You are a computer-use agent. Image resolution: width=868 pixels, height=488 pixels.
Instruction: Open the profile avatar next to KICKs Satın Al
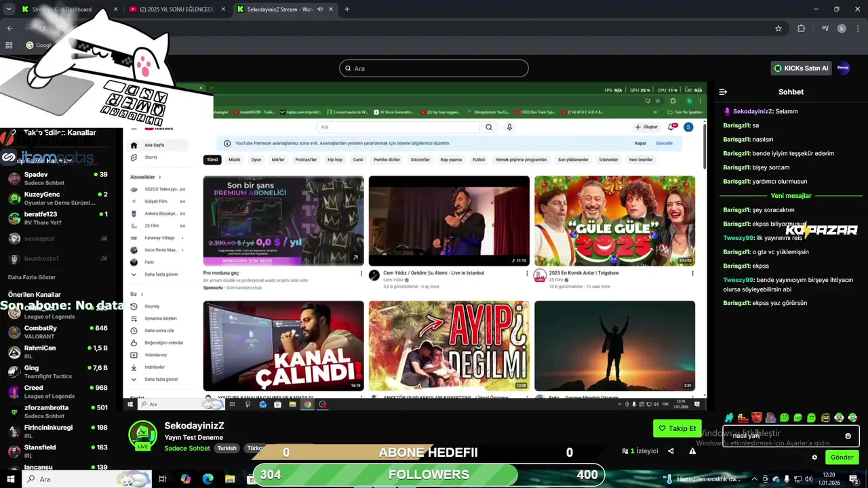843,68
